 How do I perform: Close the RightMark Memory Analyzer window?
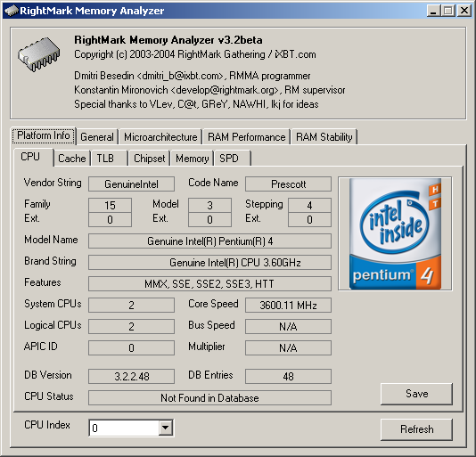pos(464,11)
